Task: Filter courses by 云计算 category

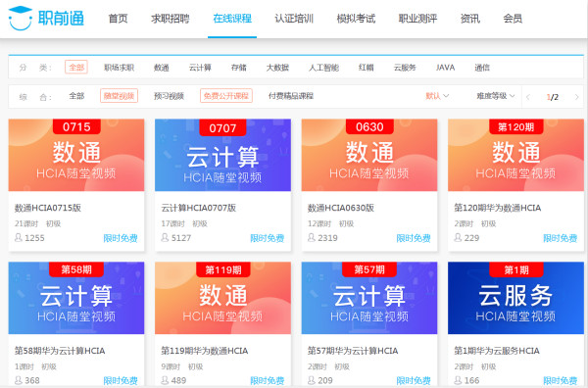Action: click(200, 68)
